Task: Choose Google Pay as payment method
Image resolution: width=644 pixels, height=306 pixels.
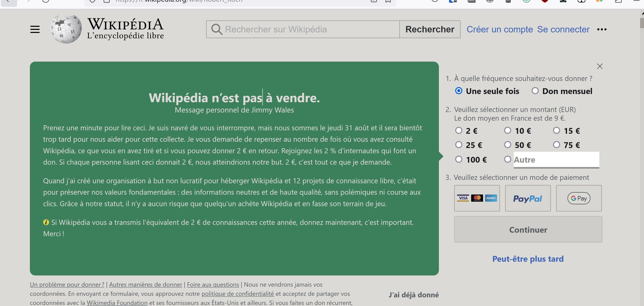Action: (x=579, y=198)
